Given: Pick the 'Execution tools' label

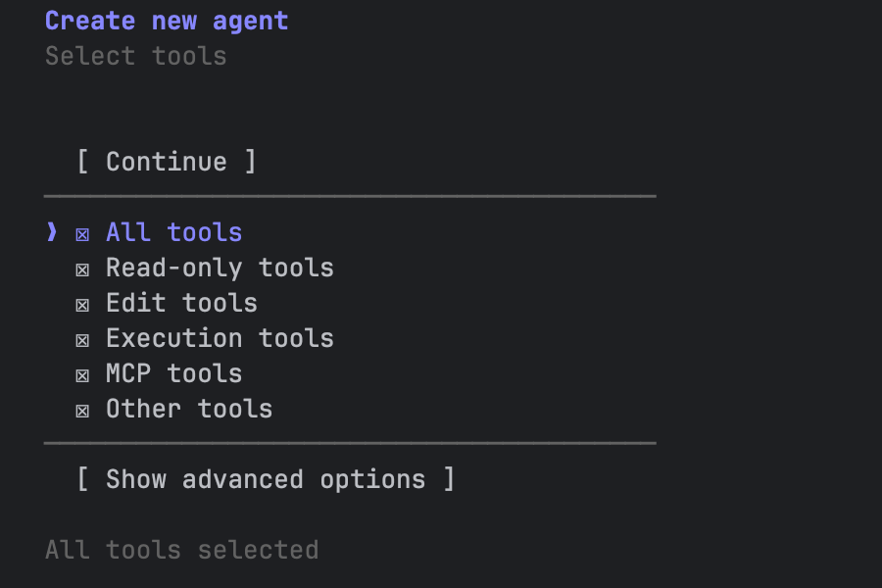Looking at the screenshot, I should point(220,338).
